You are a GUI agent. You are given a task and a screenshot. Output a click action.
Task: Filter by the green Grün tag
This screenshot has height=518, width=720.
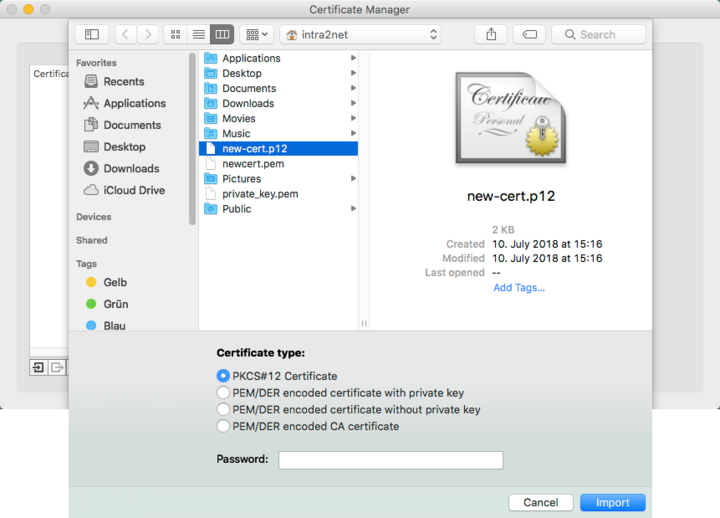107,304
